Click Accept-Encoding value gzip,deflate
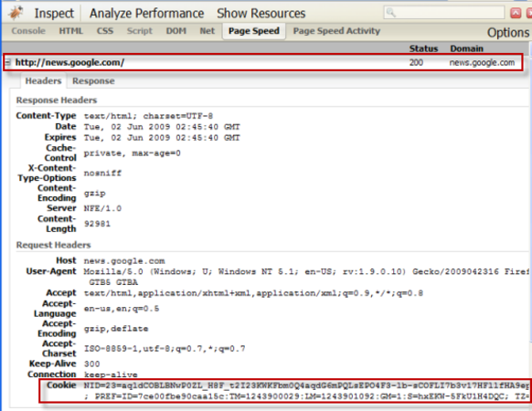 (116, 329)
